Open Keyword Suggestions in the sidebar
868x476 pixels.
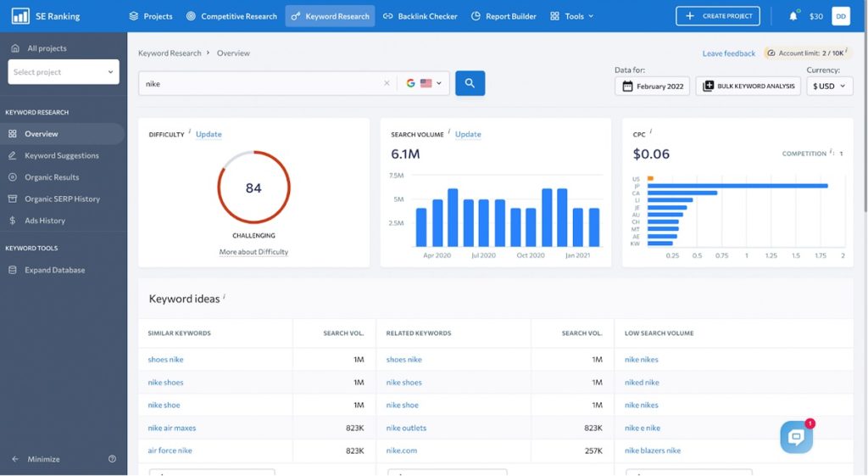[x=62, y=156]
